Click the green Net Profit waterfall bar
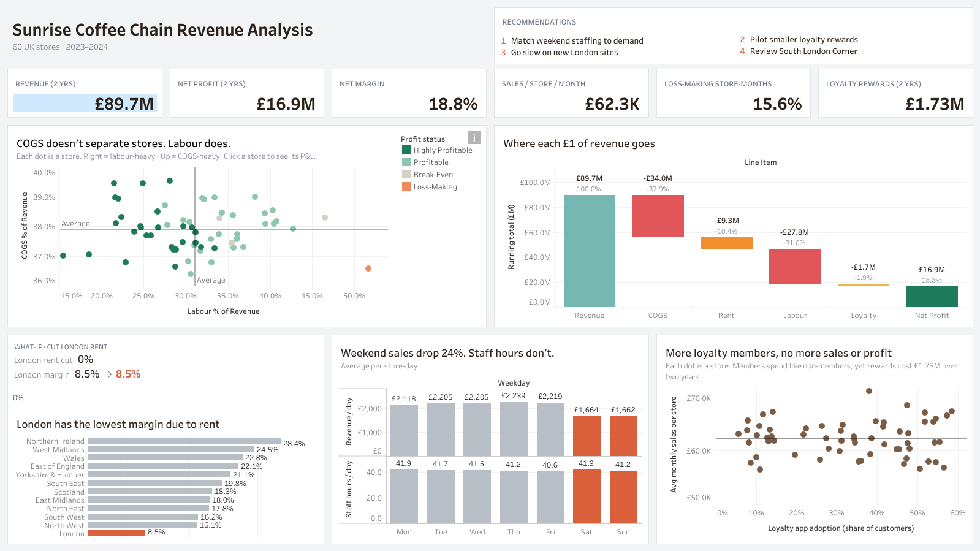 (932, 297)
